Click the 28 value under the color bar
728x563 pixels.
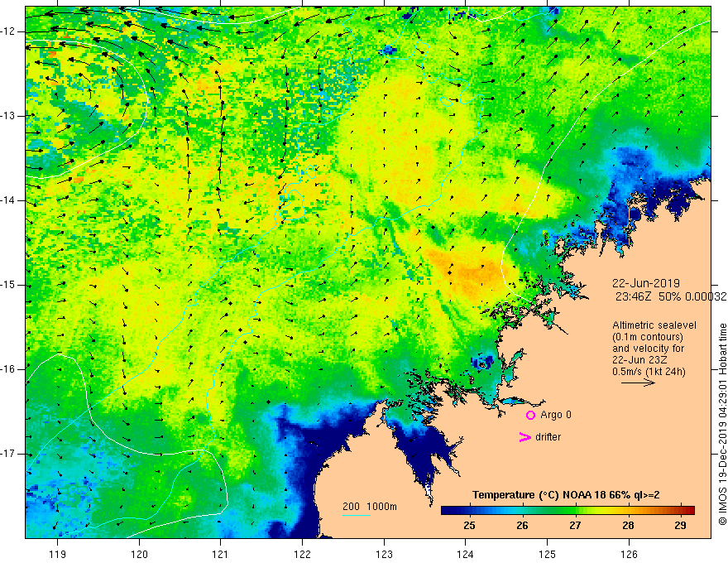coord(628,526)
